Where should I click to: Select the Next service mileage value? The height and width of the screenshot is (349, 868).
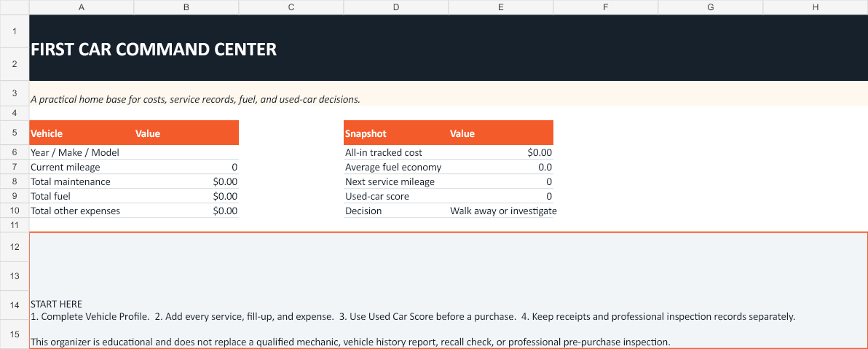click(501, 181)
